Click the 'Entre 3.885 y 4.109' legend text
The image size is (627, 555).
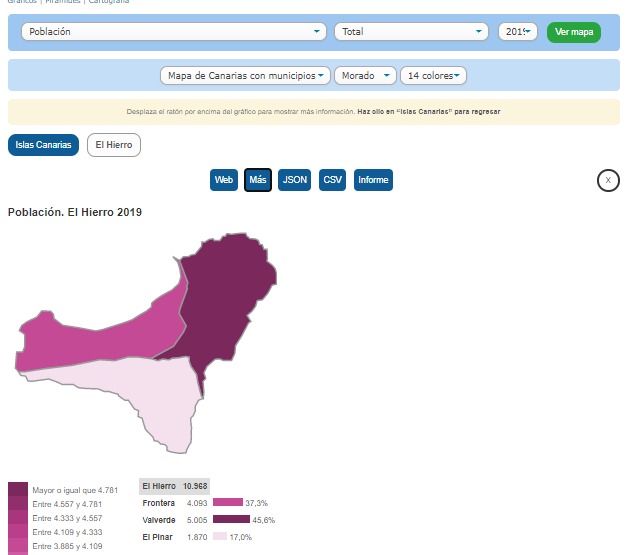pos(67,546)
